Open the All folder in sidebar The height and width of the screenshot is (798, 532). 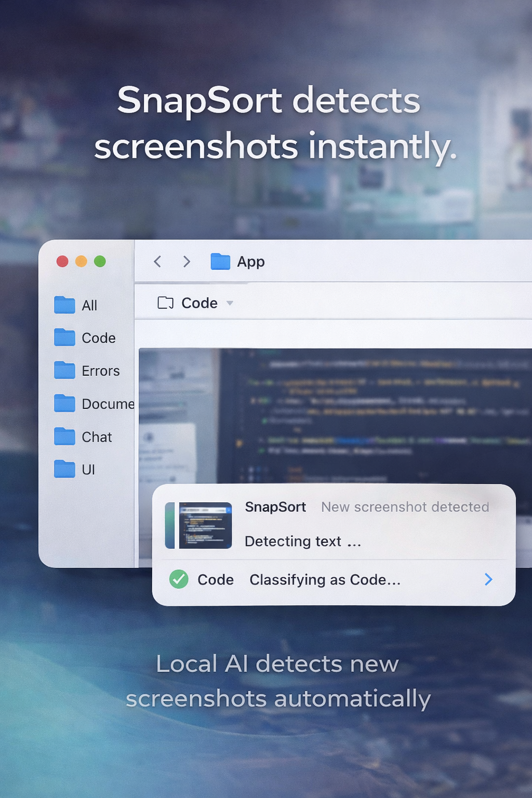pyautogui.click(x=88, y=305)
